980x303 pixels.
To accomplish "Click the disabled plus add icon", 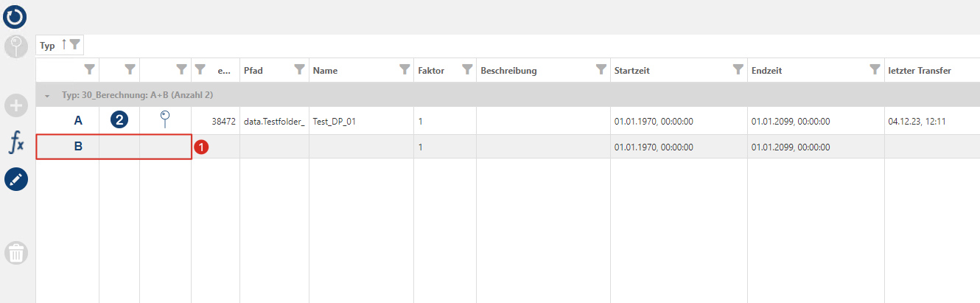I will pyautogui.click(x=16, y=105).
